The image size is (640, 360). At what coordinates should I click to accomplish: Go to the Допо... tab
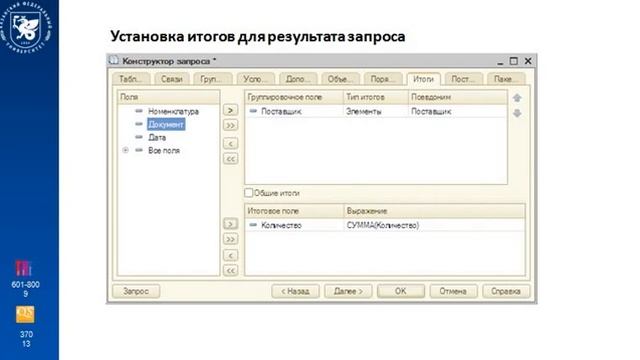[298, 79]
